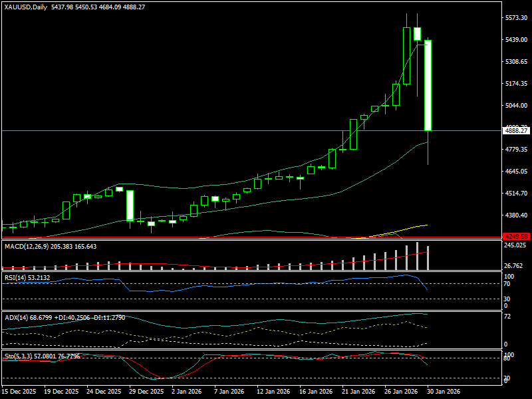Click the current price tag 4888.27
Image resolution: width=532 pixels, height=399 pixels.
(x=515, y=131)
